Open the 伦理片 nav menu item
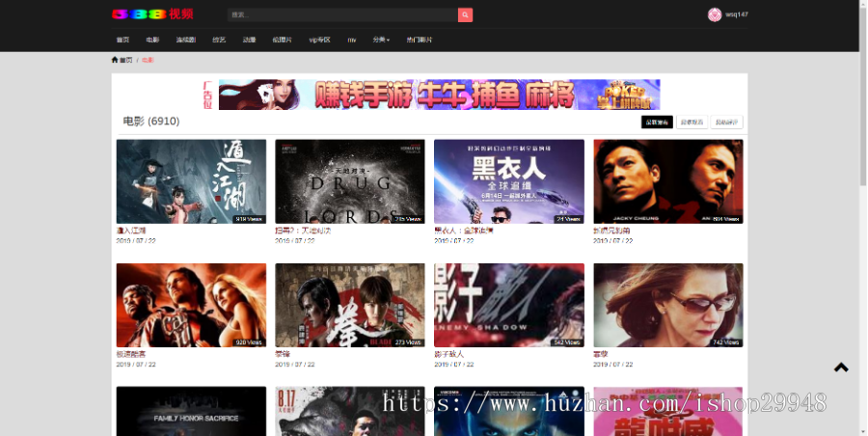The image size is (868, 436). pyautogui.click(x=283, y=40)
